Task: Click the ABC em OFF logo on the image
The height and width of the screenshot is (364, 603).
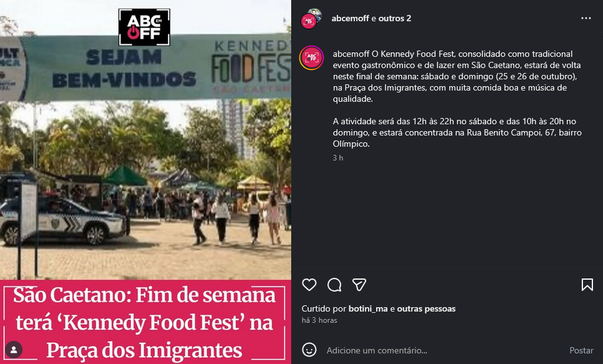Action: point(144,27)
